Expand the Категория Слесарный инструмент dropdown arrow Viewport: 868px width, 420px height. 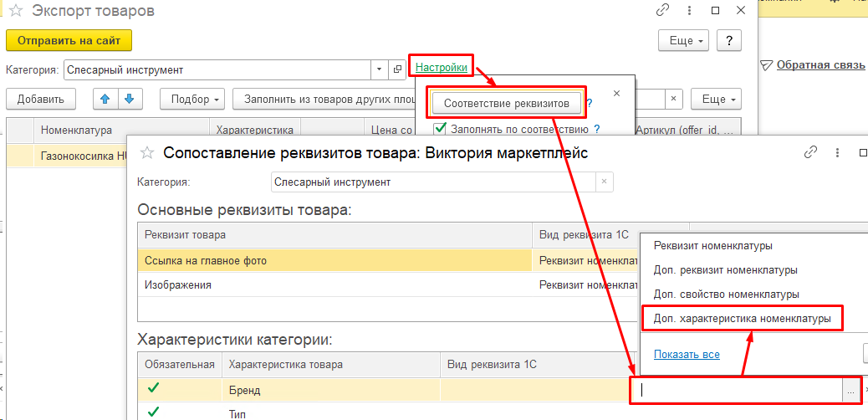click(379, 69)
